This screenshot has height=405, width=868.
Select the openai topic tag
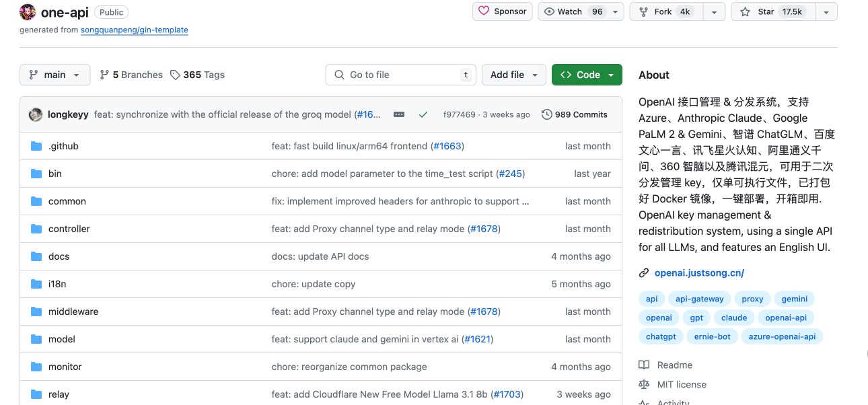(659, 318)
